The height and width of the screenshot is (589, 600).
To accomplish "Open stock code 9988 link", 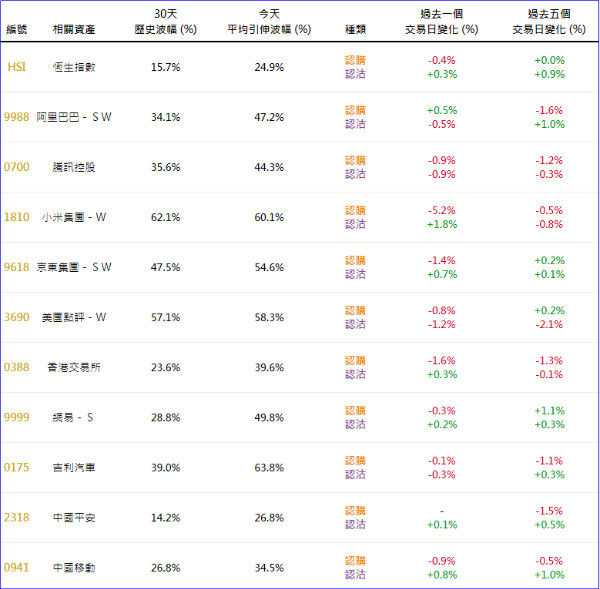I will (16, 117).
